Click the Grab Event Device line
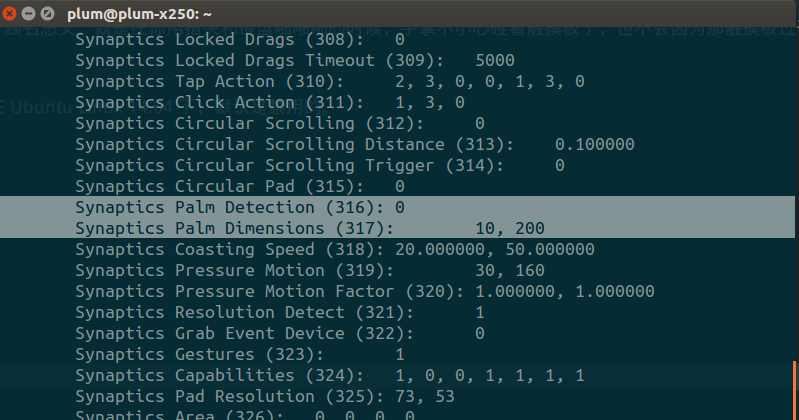This screenshot has height=420, width=799. click(280, 333)
